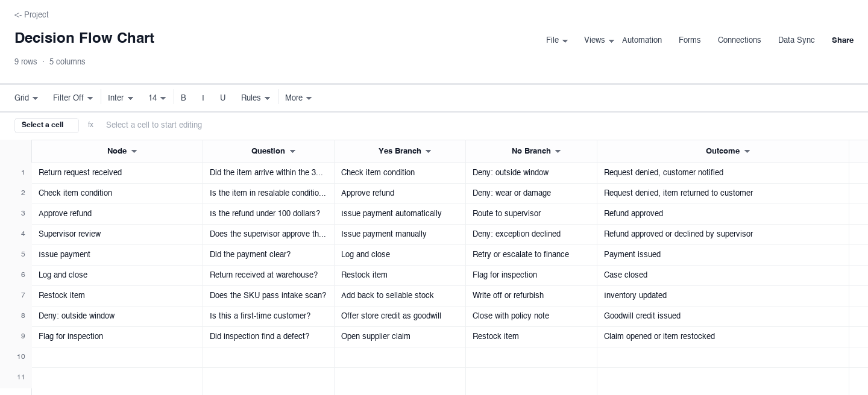Screen dimensions: 868x395
Task: Select the 'Check item condition' Node cell
Action: click(x=117, y=193)
